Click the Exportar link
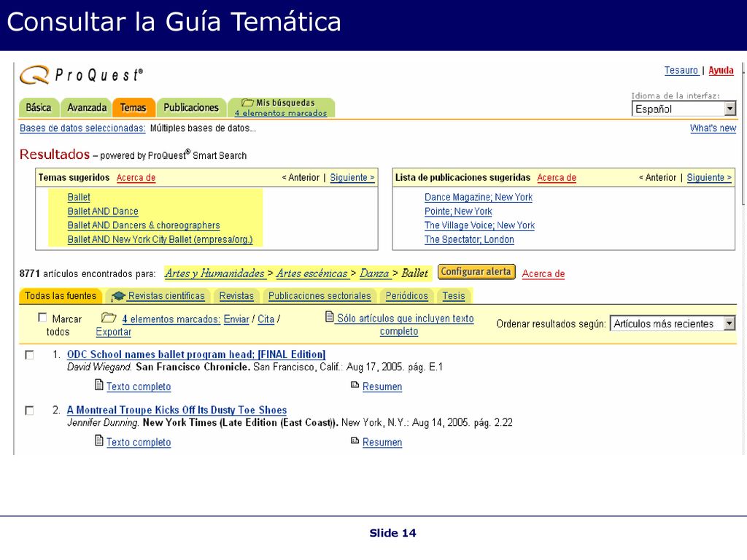Image resolution: width=747 pixels, height=560 pixels. (113, 332)
